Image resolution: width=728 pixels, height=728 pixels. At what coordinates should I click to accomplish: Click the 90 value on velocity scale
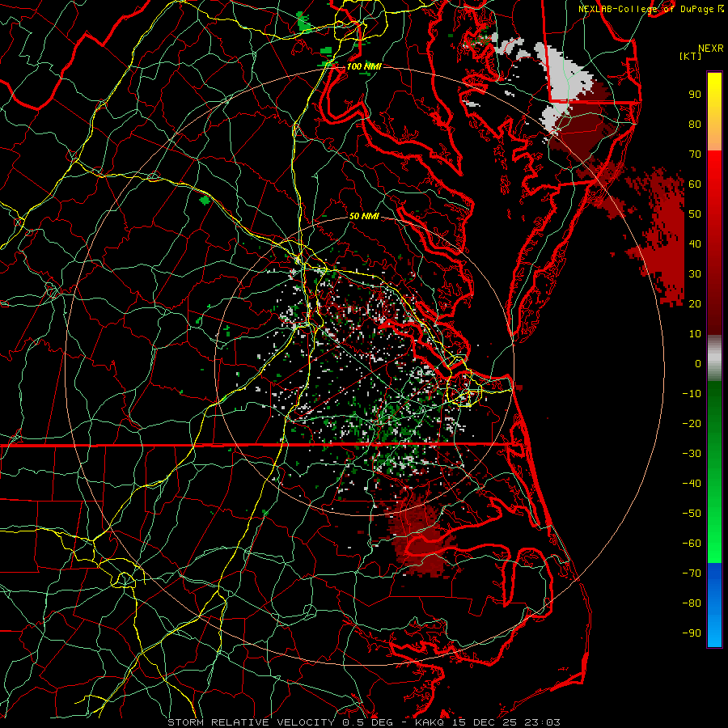pos(695,95)
